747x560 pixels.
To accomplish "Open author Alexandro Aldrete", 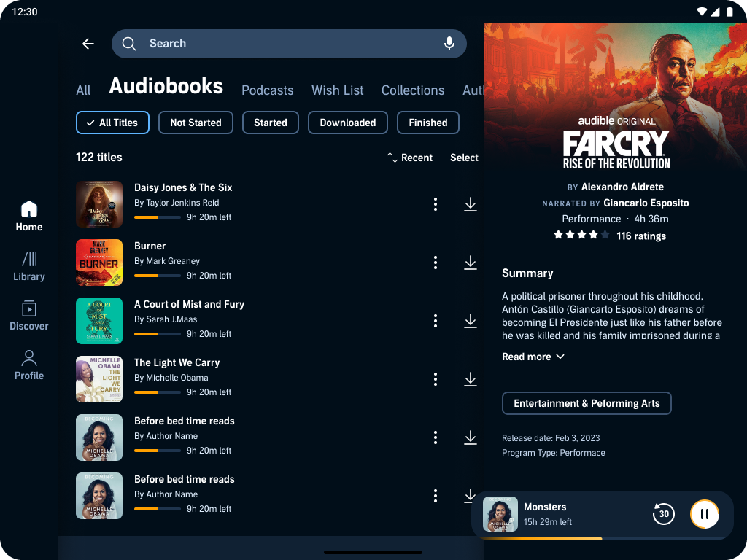I will [622, 187].
